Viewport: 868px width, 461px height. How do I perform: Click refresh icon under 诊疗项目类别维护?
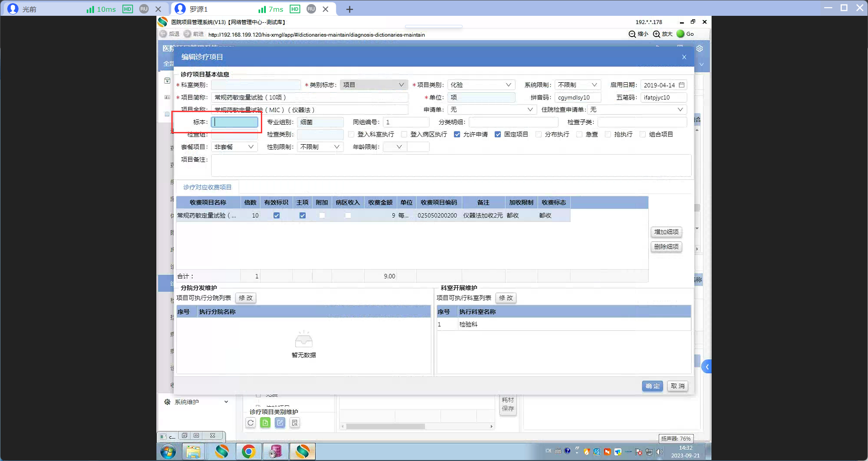point(250,423)
